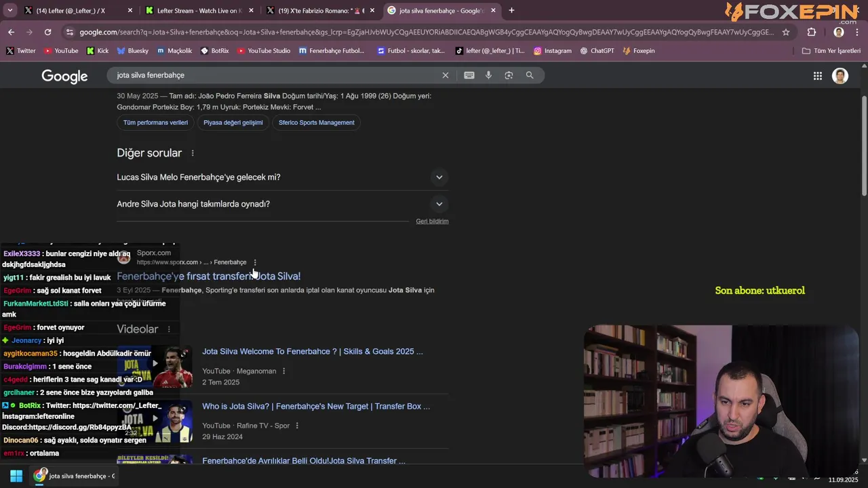Screen dimensions: 868x488
Task: Click the page vertical scrollbar
Action: [x=863, y=146]
